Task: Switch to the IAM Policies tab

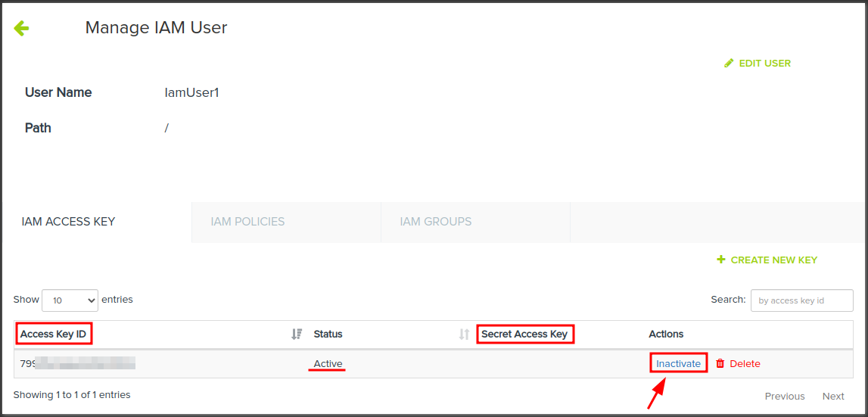Action: pos(247,222)
